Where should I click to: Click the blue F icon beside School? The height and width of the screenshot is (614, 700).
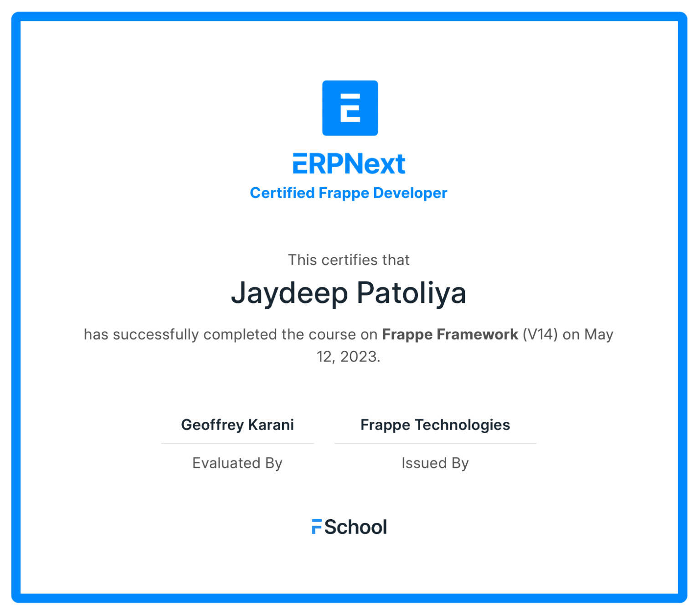tap(316, 526)
